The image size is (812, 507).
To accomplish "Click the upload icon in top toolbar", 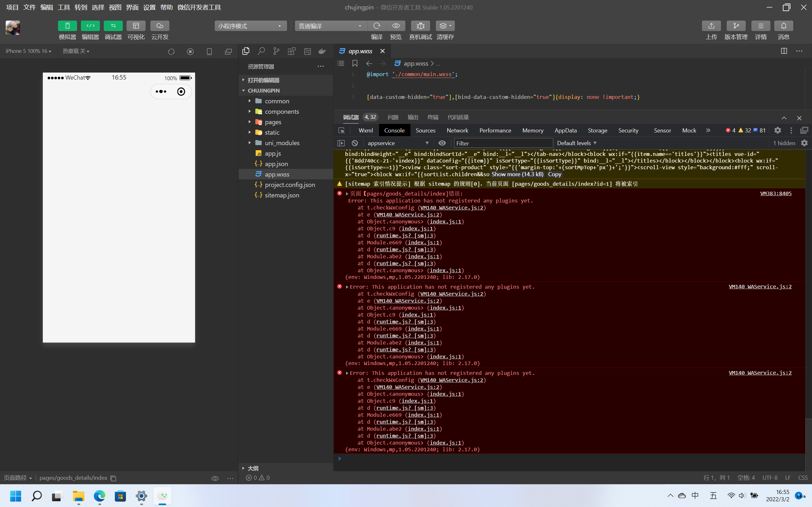I will tap(710, 25).
